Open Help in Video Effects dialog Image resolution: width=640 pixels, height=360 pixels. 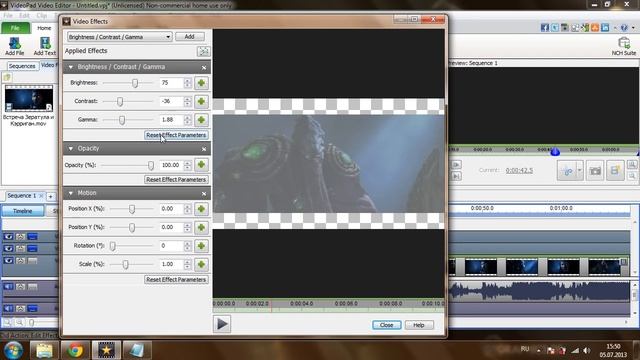coord(419,325)
